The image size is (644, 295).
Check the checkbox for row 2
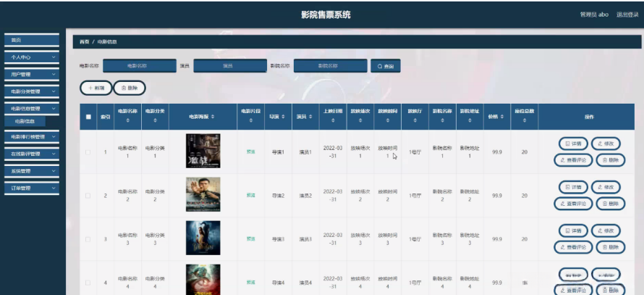click(x=88, y=196)
